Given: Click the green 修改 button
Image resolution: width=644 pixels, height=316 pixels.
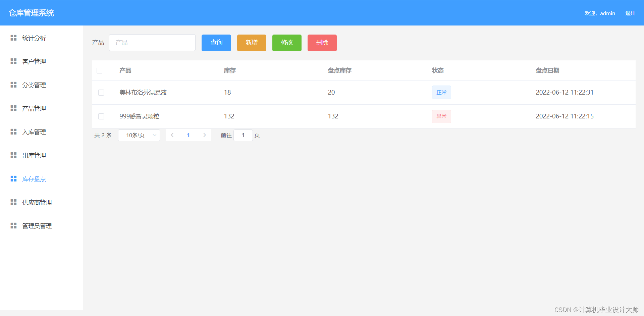Looking at the screenshot, I should [287, 43].
